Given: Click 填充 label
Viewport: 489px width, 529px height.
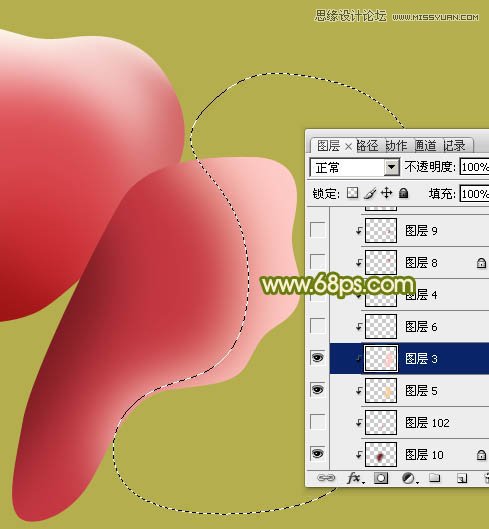Looking at the screenshot, I should pyautogui.click(x=442, y=194).
